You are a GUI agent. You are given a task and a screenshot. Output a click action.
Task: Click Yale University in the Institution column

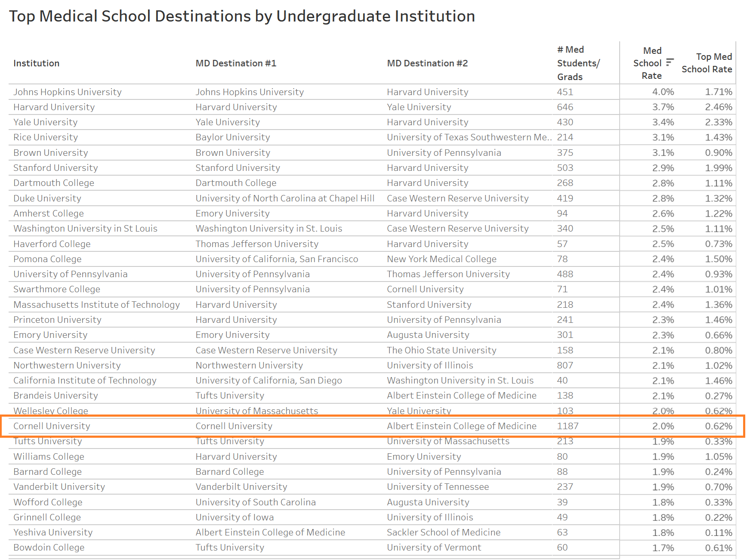[45, 122]
